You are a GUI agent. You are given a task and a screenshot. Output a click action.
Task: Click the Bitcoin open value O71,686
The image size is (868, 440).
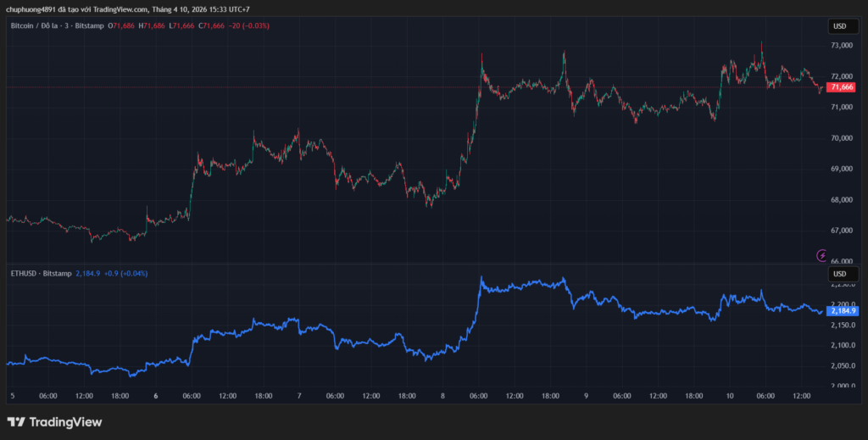[x=121, y=26]
